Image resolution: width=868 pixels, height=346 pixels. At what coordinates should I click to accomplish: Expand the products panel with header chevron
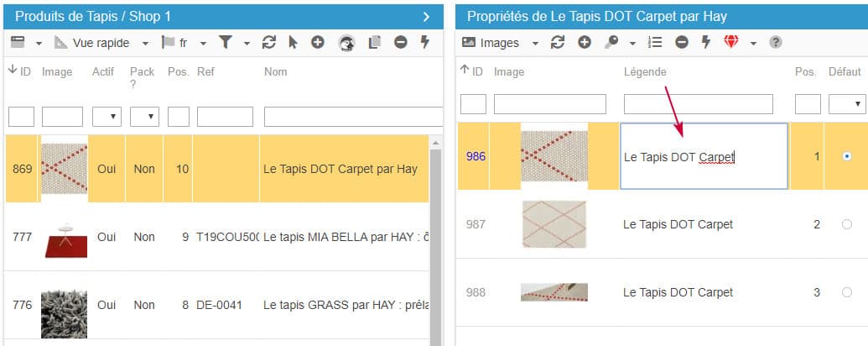pyautogui.click(x=426, y=16)
